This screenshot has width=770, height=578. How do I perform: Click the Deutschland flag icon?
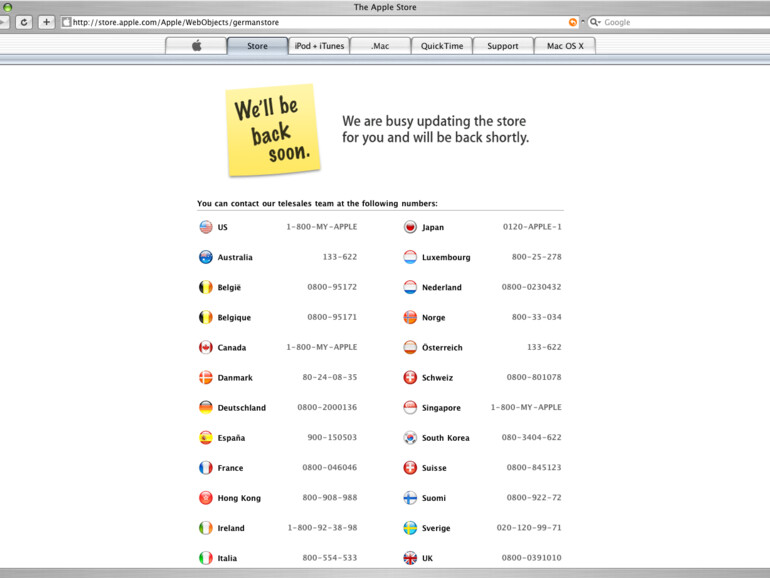tap(206, 407)
